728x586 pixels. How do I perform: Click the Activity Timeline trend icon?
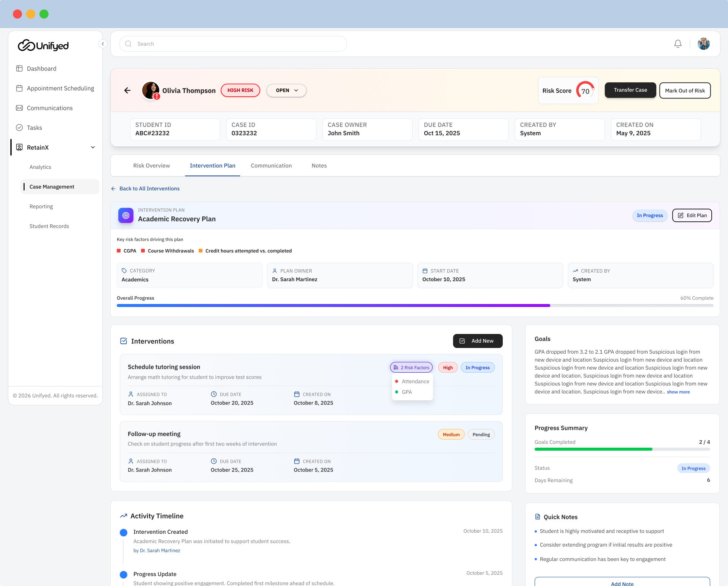(x=124, y=516)
